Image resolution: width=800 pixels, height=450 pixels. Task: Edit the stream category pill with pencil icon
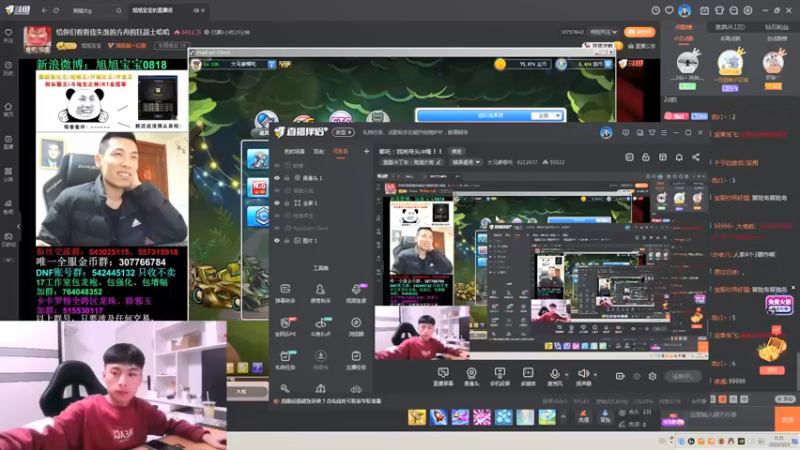pos(412,162)
